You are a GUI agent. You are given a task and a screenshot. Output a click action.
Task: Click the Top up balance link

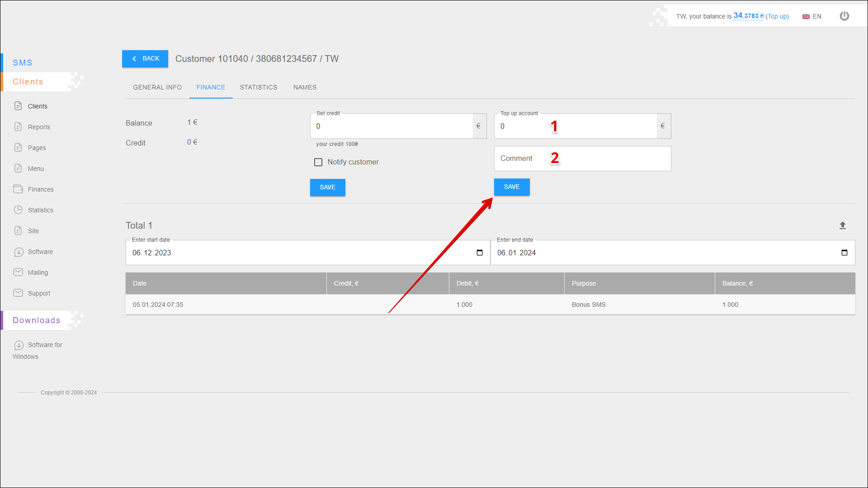777,16
